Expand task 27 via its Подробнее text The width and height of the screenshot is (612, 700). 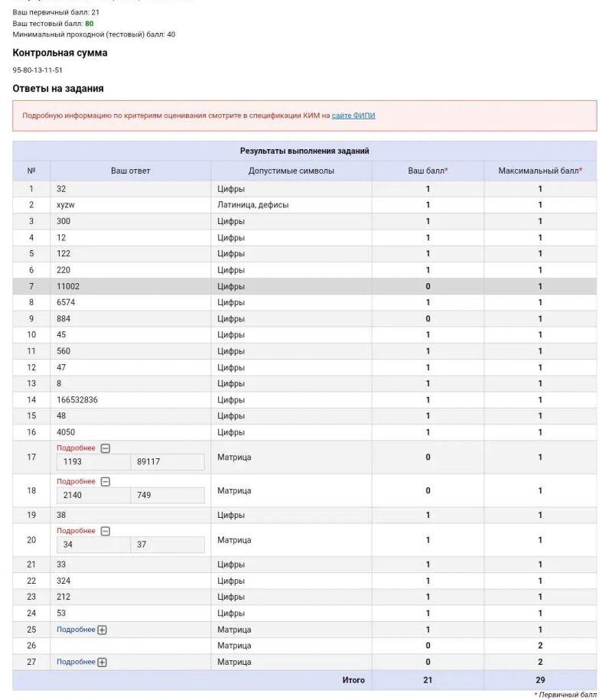[76, 662]
